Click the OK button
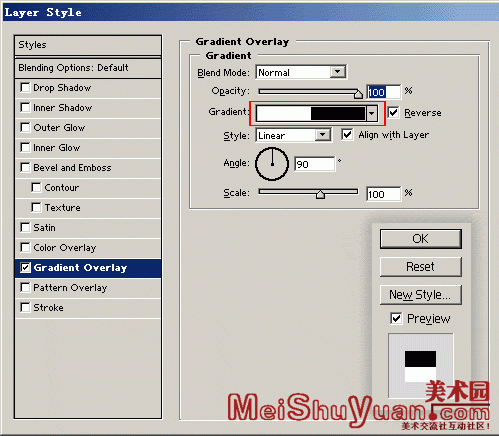 [x=421, y=239]
